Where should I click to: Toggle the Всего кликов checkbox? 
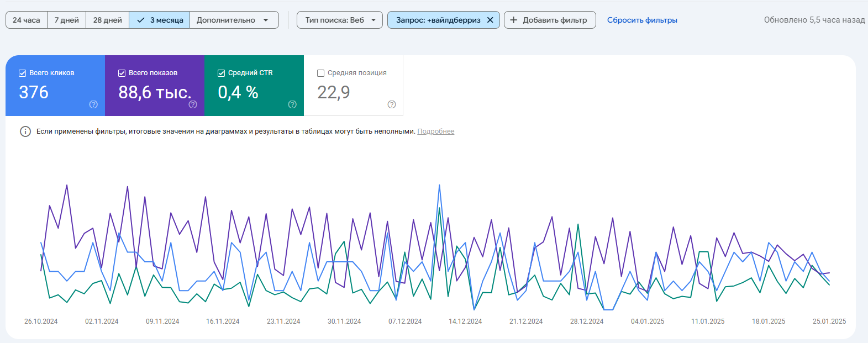[x=23, y=73]
